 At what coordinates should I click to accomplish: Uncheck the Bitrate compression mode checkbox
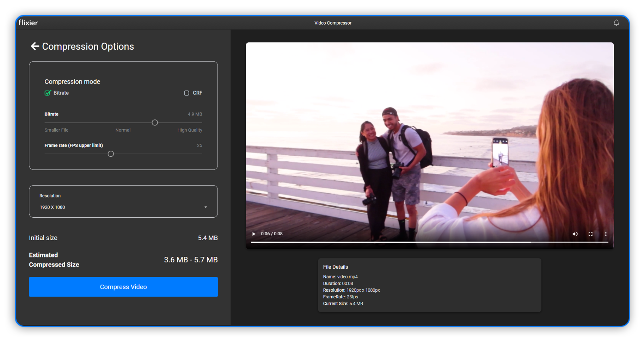point(48,93)
